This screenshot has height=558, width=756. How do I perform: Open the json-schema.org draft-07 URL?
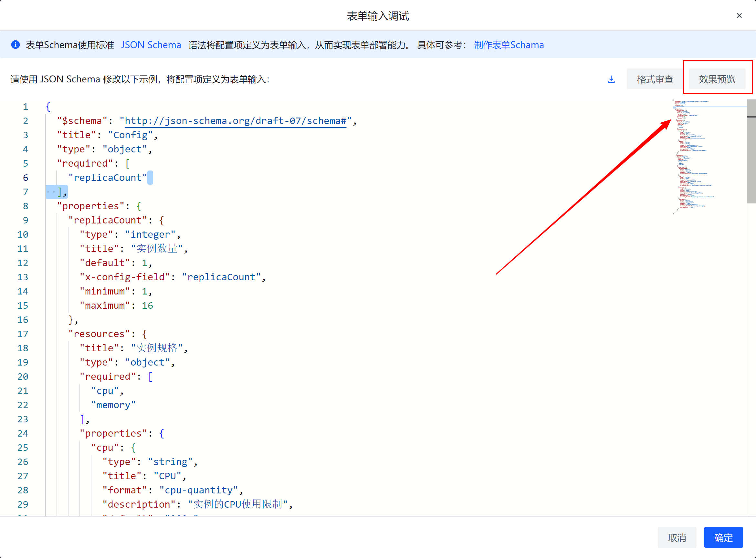point(236,121)
